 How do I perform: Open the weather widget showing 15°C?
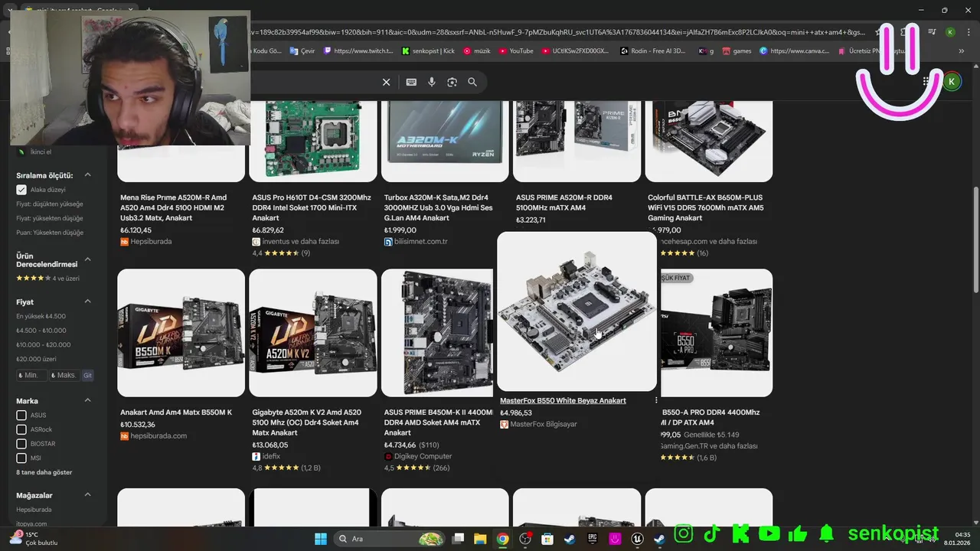coord(33,539)
